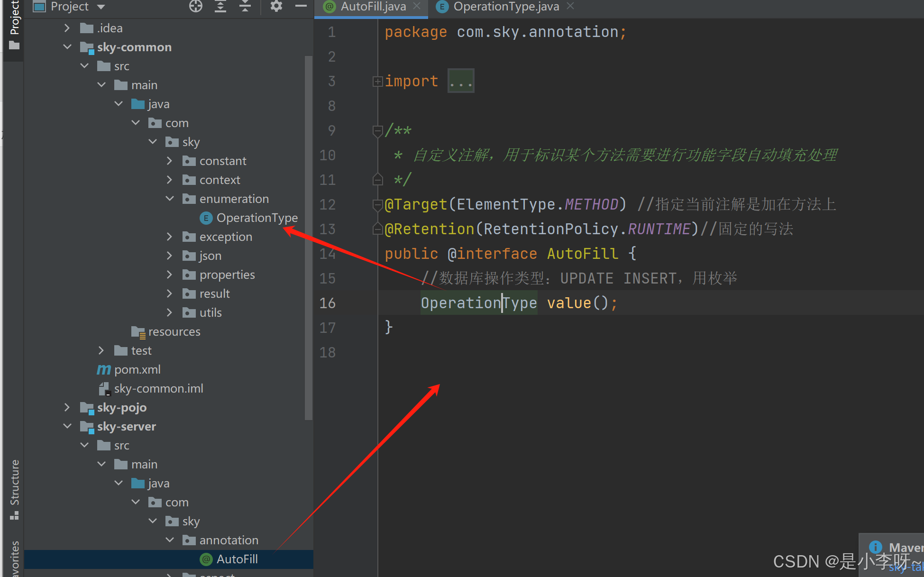Open the Project view dropdown
The width and height of the screenshot is (924, 577).
click(101, 7)
